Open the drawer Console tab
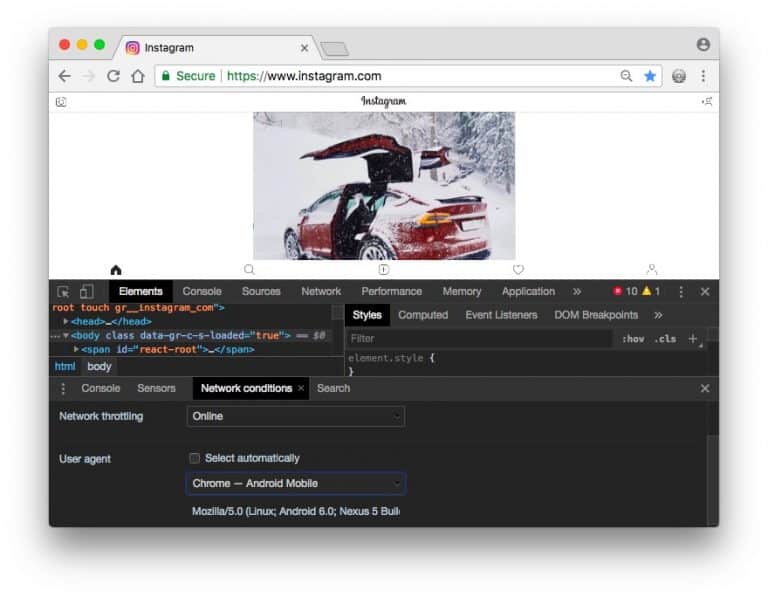The height and width of the screenshot is (597, 768). pos(100,388)
